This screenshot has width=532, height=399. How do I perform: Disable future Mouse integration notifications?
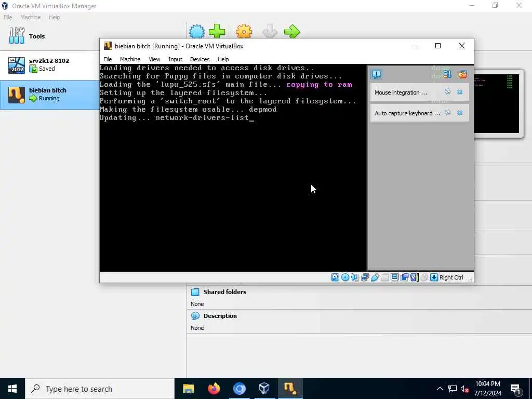[448, 92]
